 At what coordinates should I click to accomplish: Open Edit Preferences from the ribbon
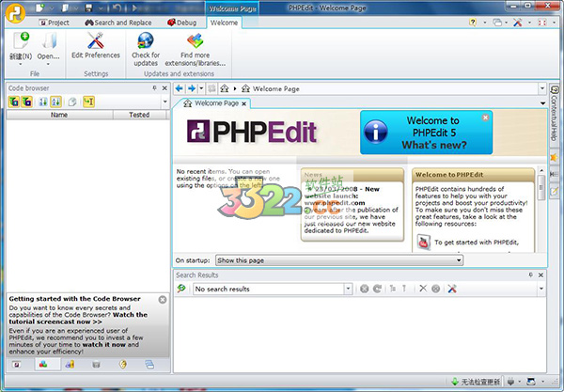(x=96, y=45)
